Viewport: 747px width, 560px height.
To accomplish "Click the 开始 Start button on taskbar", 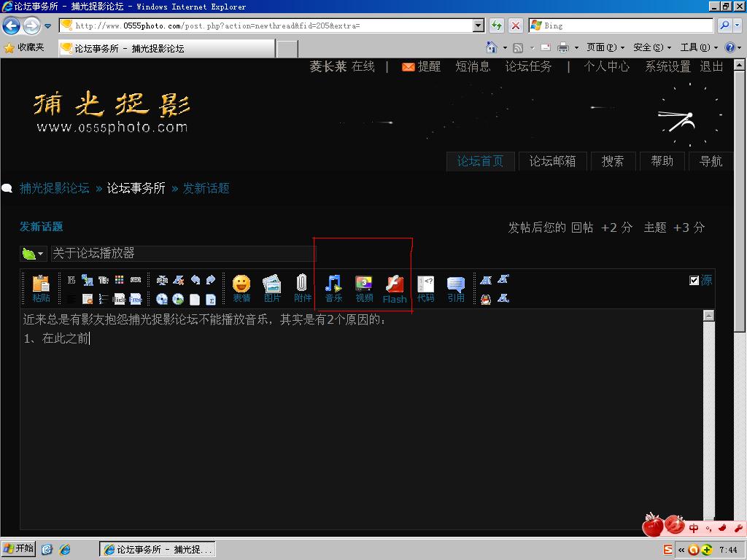I will 19,549.
